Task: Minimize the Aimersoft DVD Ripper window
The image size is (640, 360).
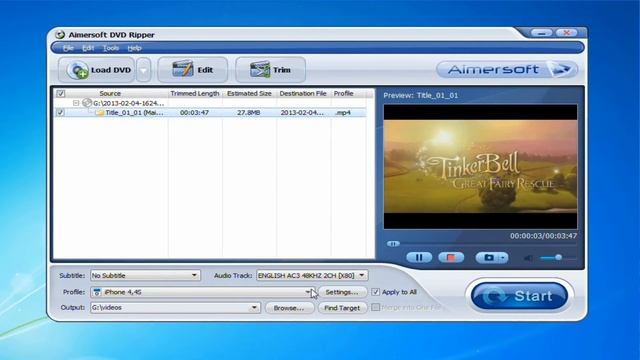Action: 542,33
